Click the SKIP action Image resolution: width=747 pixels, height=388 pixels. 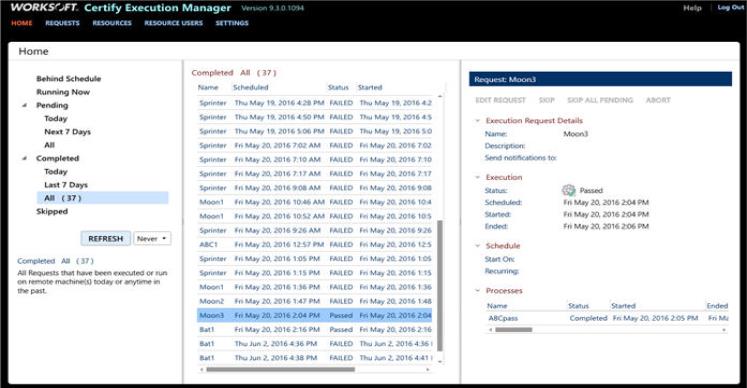click(x=546, y=100)
